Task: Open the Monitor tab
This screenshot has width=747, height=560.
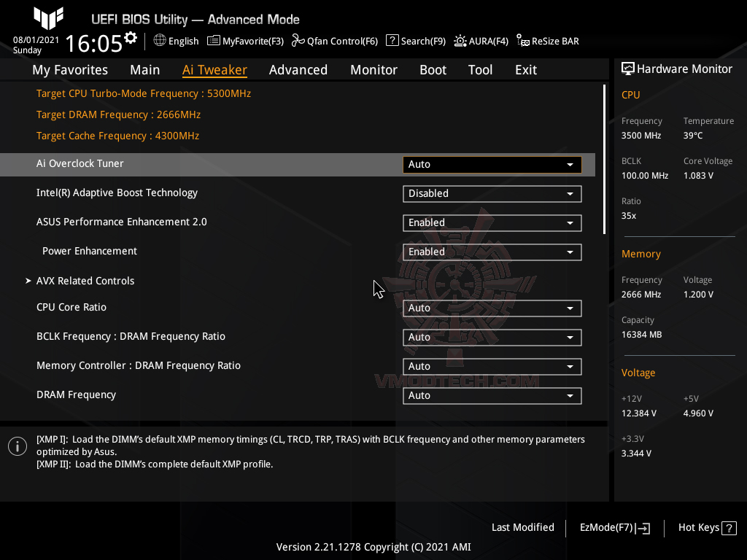Action: [x=374, y=70]
